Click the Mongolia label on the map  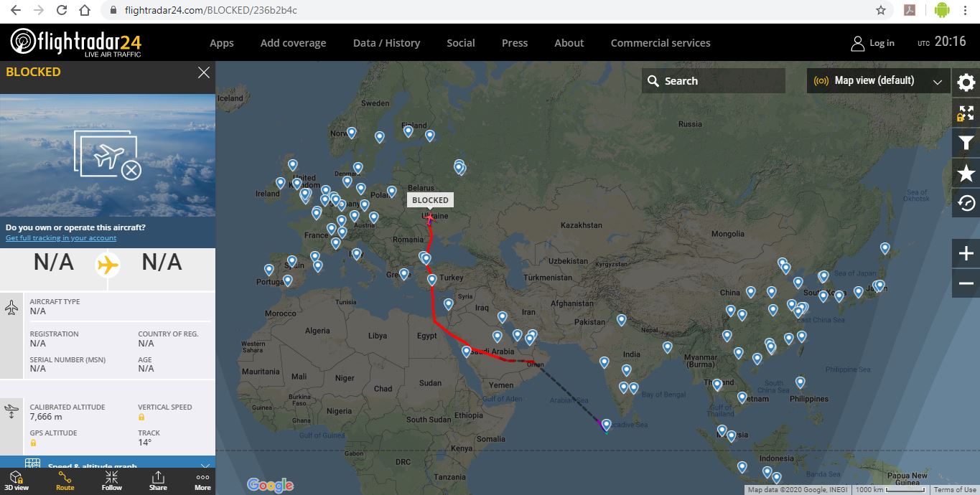pos(727,234)
